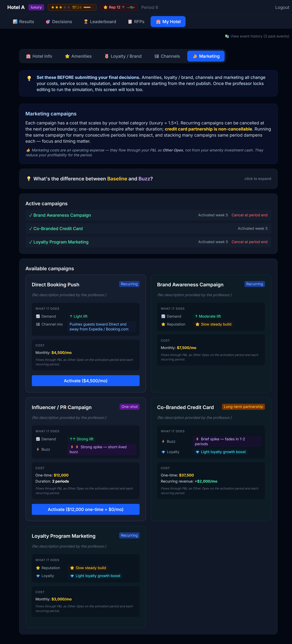The image size is (292, 644).
Task: Click Loyalty diamond icon in Loyalty Program card
Action: [x=38, y=576]
